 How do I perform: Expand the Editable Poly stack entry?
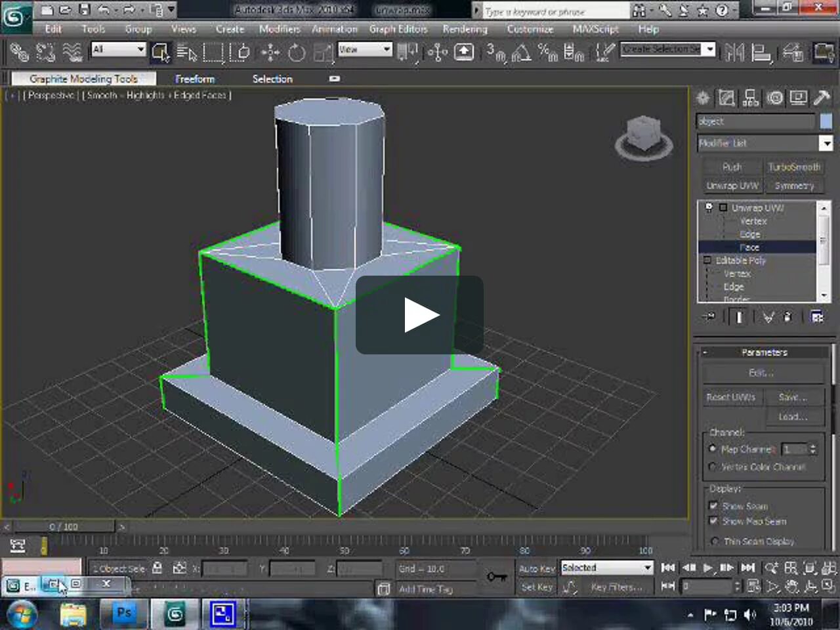707,261
